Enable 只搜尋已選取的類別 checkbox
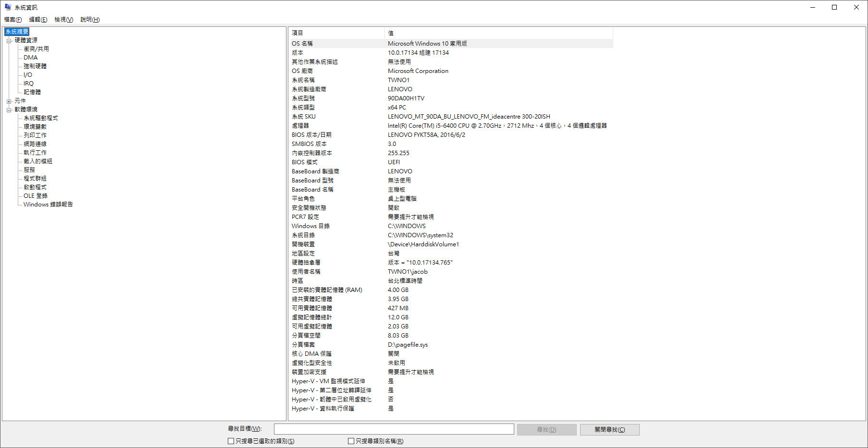Screen dimensions: 868x448 click(x=231, y=441)
